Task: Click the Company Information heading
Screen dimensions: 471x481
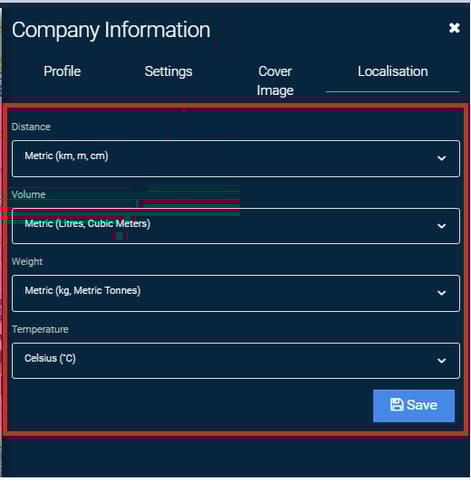Action: [x=111, y=30]
